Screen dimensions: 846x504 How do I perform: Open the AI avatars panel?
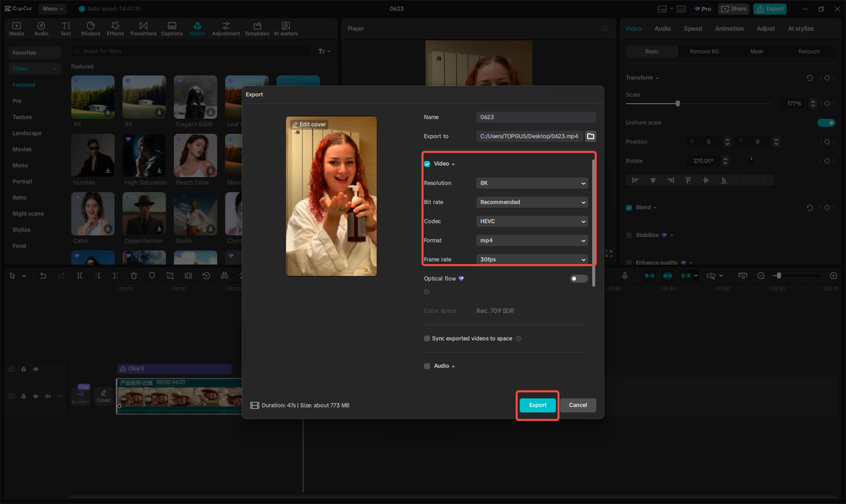(x=286, y=28)
